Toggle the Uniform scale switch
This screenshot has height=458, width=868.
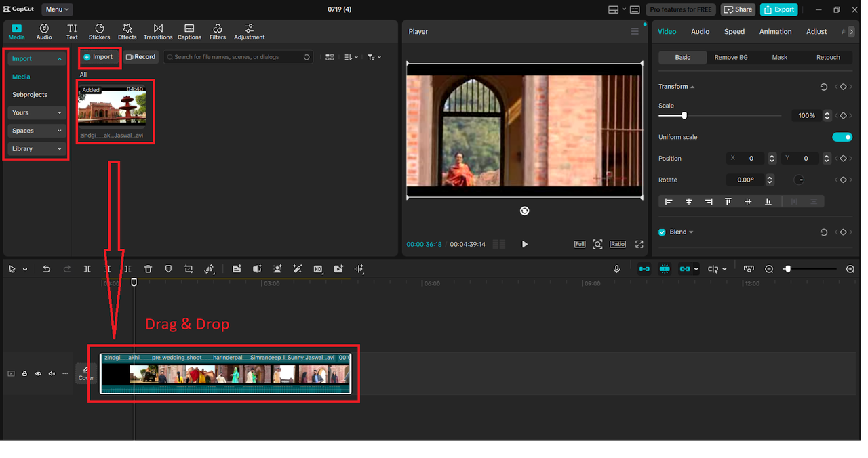[x=842, y=137]
